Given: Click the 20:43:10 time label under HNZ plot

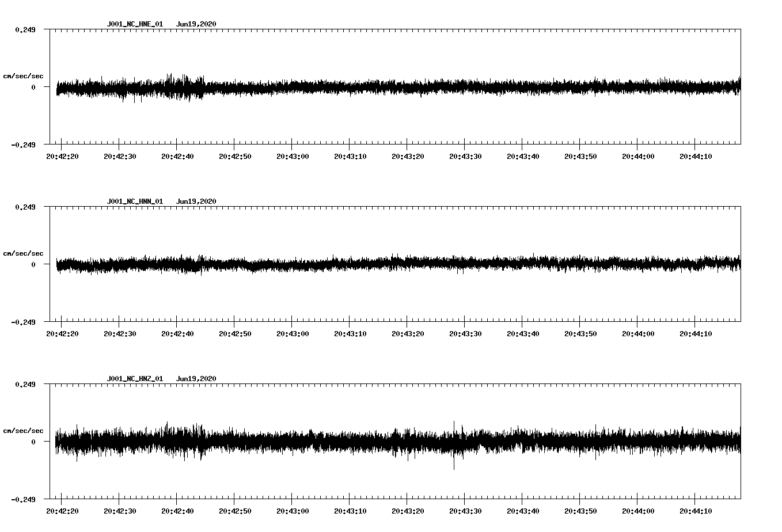Looking at the screenshot, I should (x=350, y=511).
